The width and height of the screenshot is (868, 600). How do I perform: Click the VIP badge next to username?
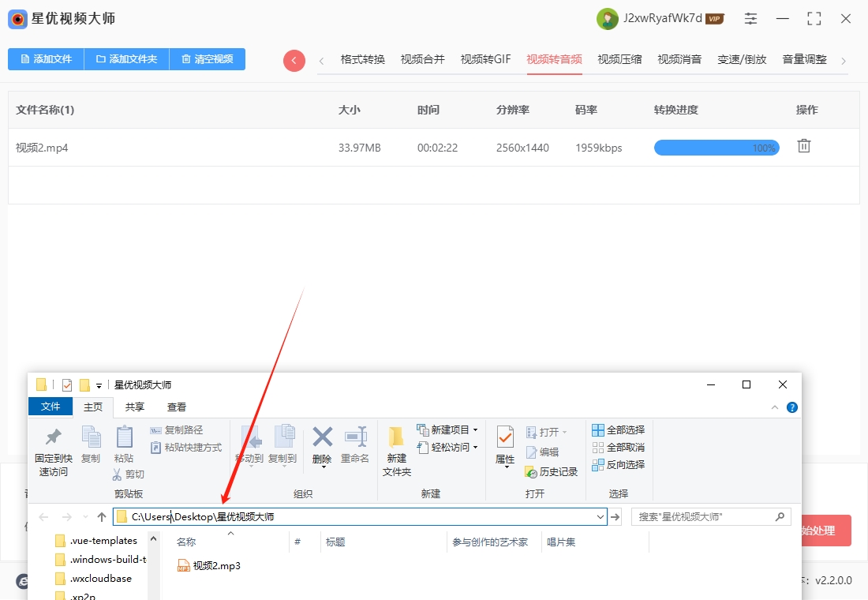[715, 19]
